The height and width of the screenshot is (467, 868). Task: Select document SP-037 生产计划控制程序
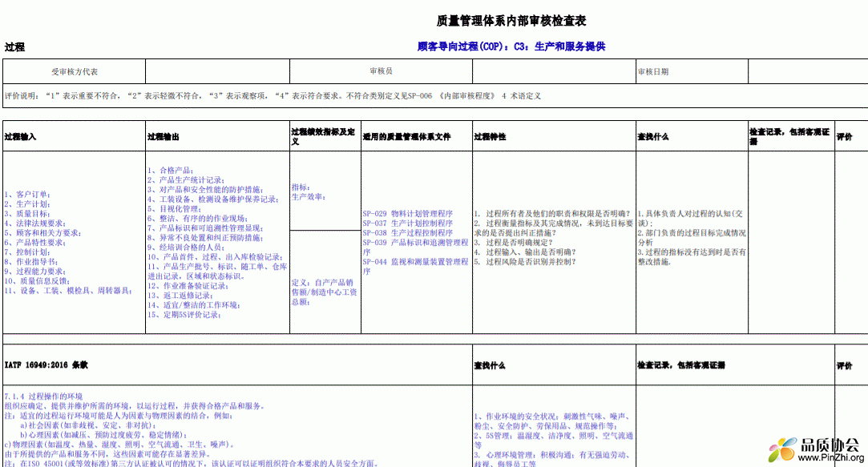[x=407, y=223]
